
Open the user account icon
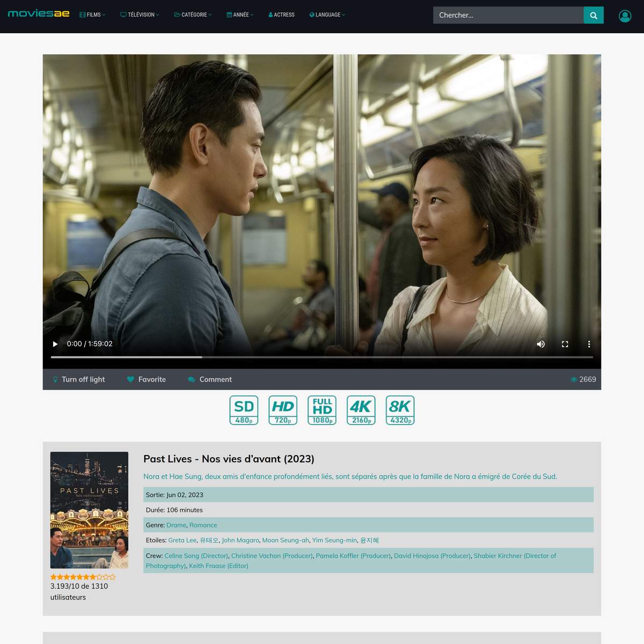pyautogui.click(x=625, y=16)
